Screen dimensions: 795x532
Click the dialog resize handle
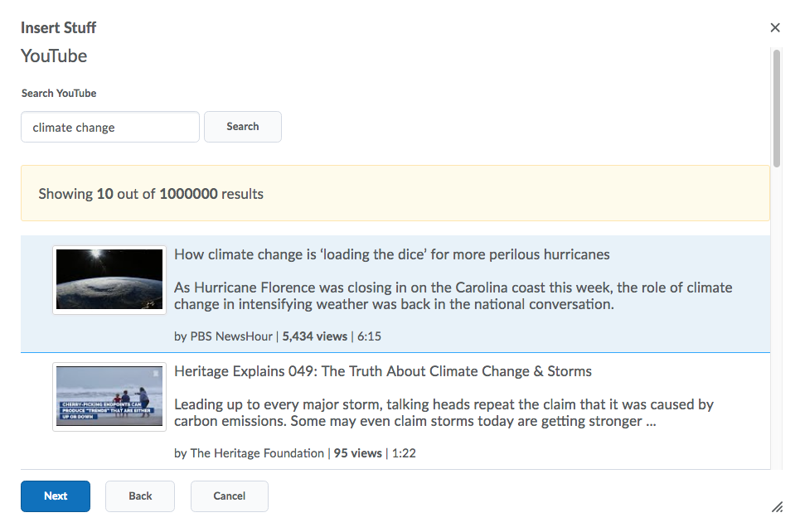pyautogui.click(x=777, y=506)
